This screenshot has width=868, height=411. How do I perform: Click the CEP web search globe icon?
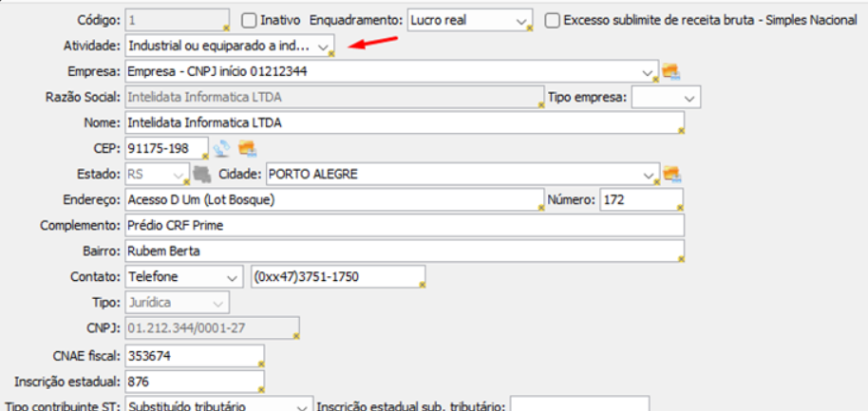click(220, 148)
